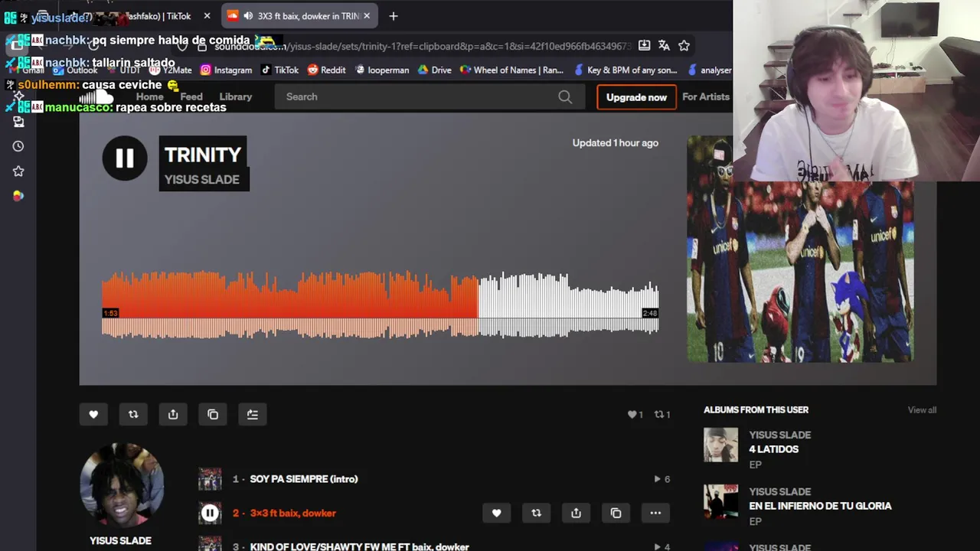The width and height of the screenshot is (980, 551).
Task: Select the '3X3 ft baix, dowker' SoundCloud browser tab
Action: tap(299, 15)
